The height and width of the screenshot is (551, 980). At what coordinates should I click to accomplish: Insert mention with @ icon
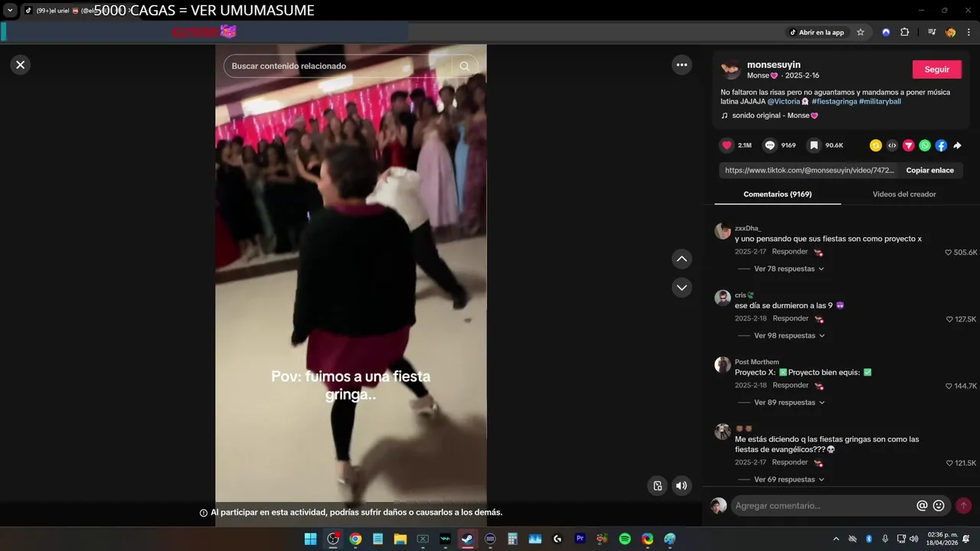pos(922,506)
